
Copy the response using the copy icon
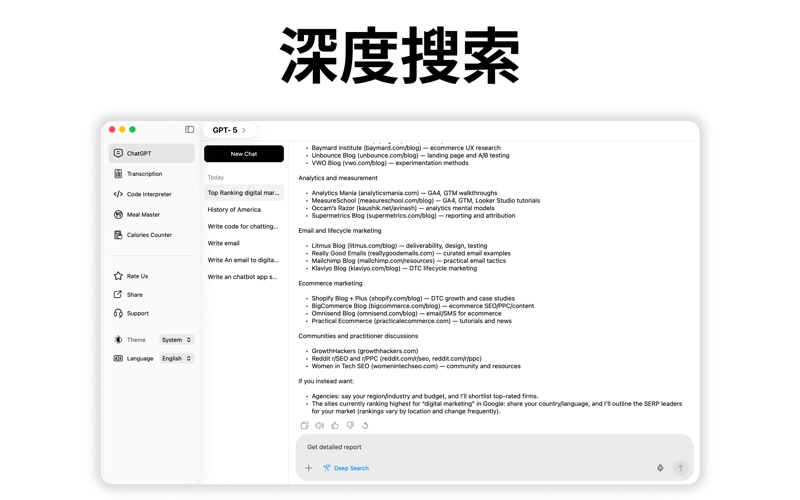(x=305, y=426)
